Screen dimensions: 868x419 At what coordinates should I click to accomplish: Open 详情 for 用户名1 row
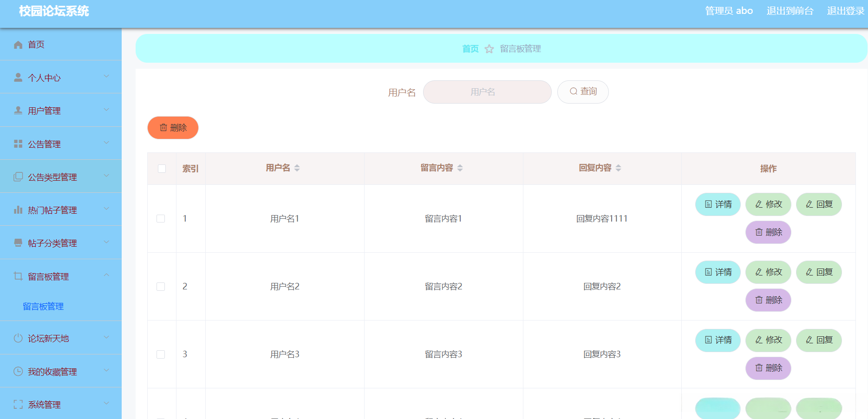718,204
